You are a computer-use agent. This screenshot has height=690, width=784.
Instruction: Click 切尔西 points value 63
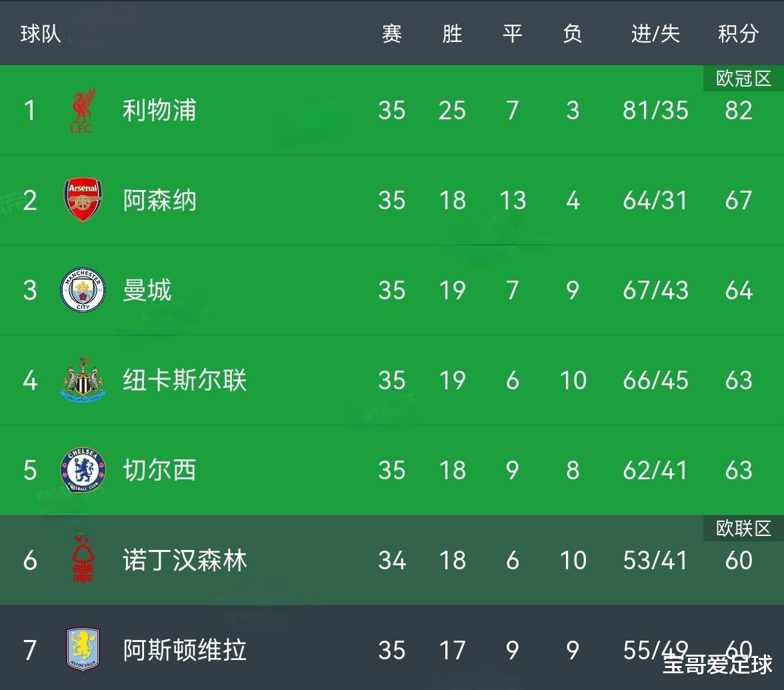click(739, 470)
